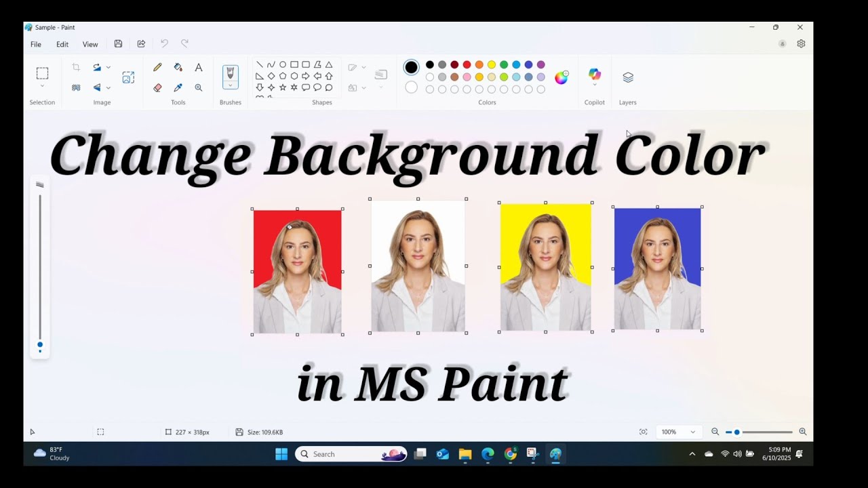
Task: Click the Remove background icon
Action: click(x=76, y=87)
